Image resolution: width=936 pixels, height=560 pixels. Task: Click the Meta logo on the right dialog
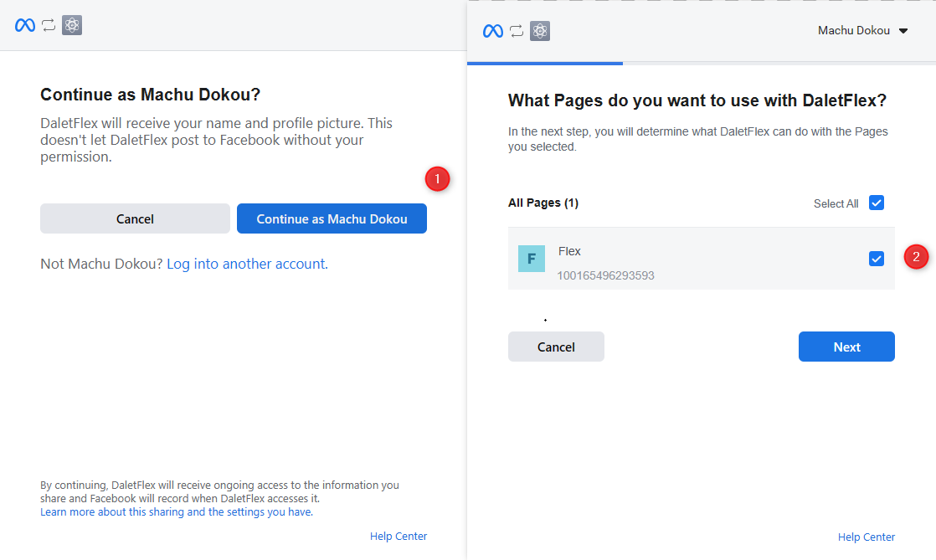491,30
